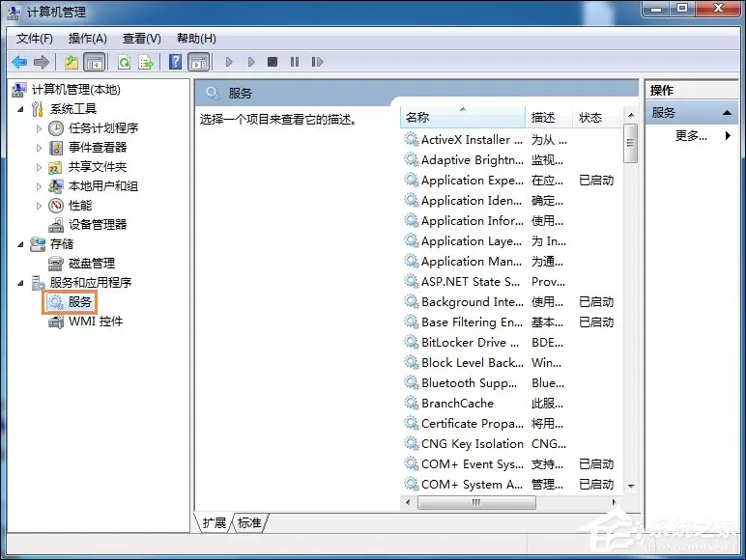Click the Back arrow toolbar icon

[19, 62]
